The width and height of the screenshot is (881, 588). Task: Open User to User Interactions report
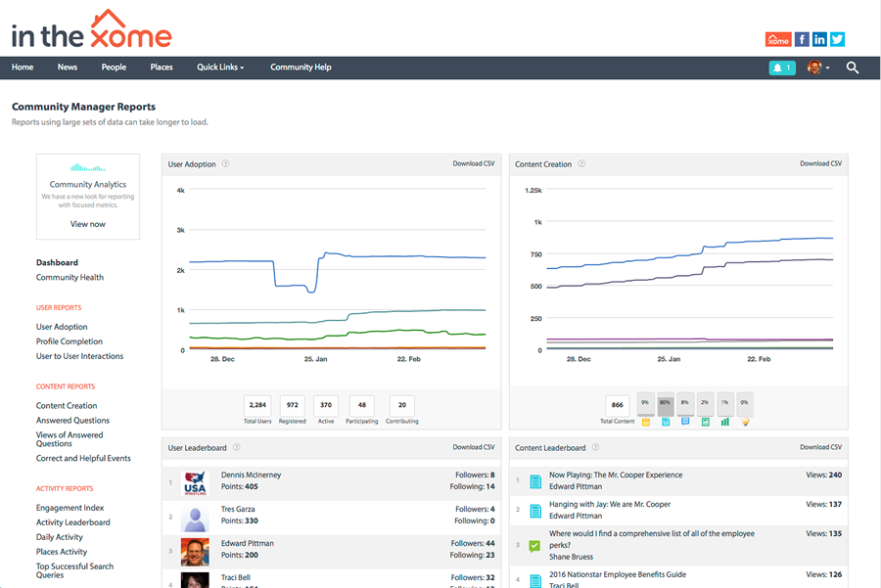(x=80, y=356)
